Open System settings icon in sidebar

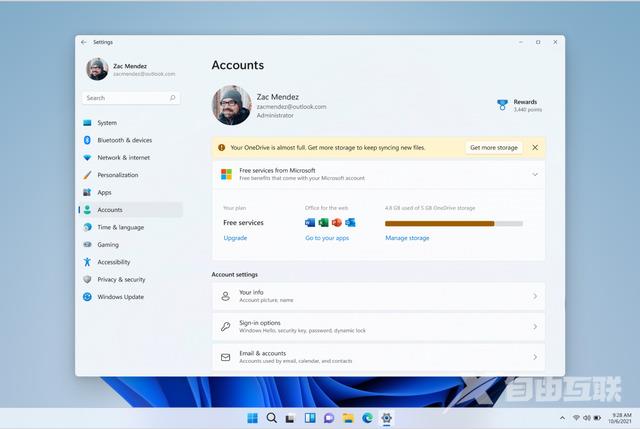[87, 123]
